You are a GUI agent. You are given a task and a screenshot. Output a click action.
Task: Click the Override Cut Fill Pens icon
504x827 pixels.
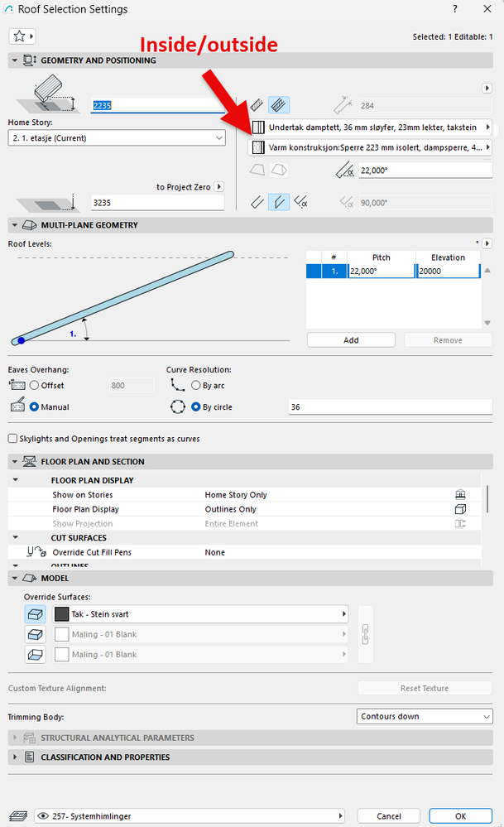tap(36, 551)
